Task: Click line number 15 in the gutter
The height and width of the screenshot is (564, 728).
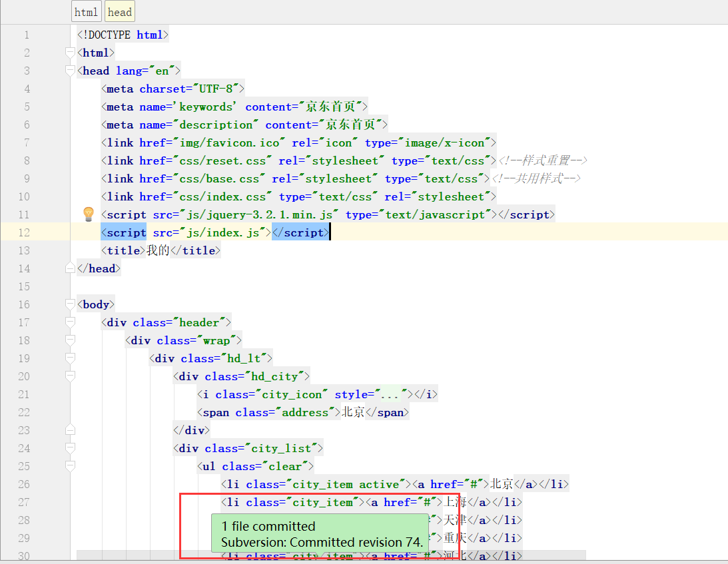Action: 24,286
